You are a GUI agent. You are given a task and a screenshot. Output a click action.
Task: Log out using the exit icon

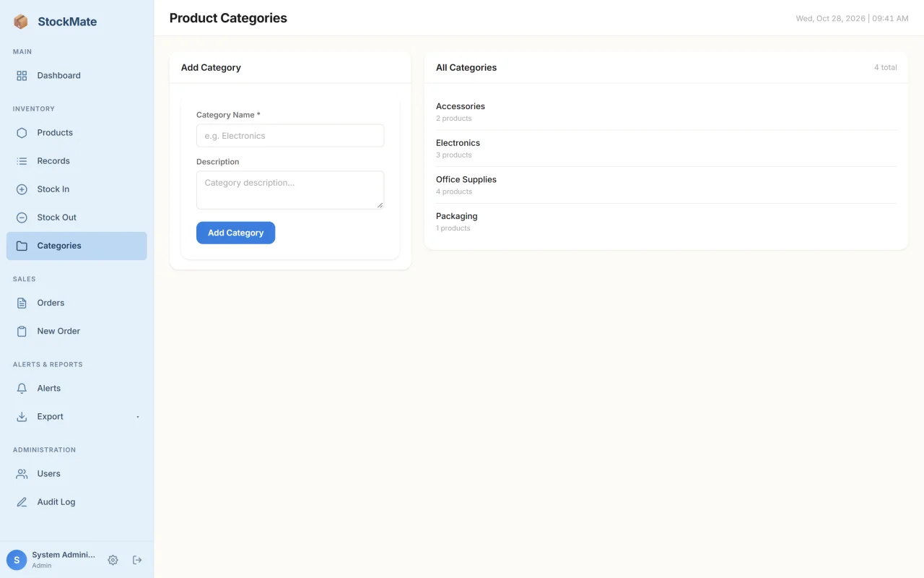(x=137, y=560)
